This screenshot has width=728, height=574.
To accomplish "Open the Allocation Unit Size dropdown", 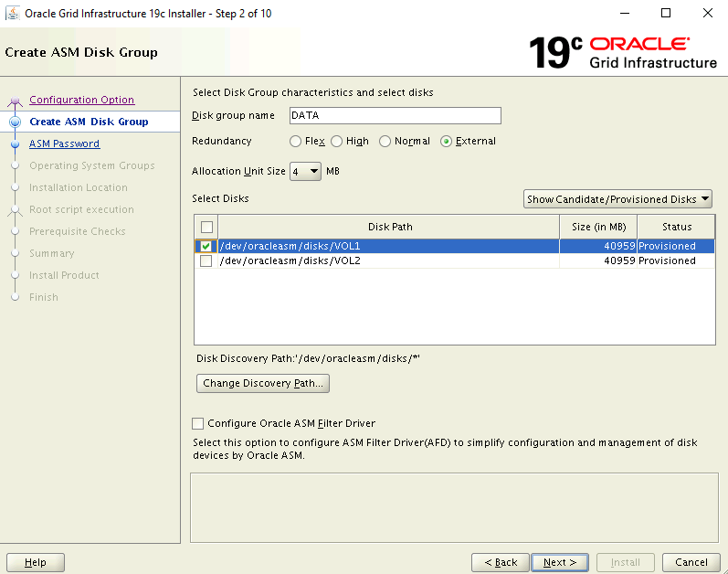I will (305, 171).
